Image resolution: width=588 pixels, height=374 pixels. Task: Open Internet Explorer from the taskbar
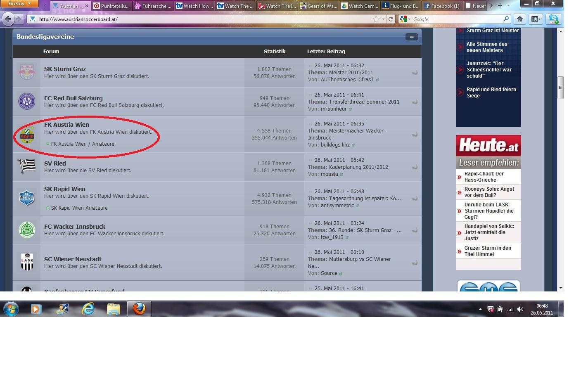coord(88,309)
